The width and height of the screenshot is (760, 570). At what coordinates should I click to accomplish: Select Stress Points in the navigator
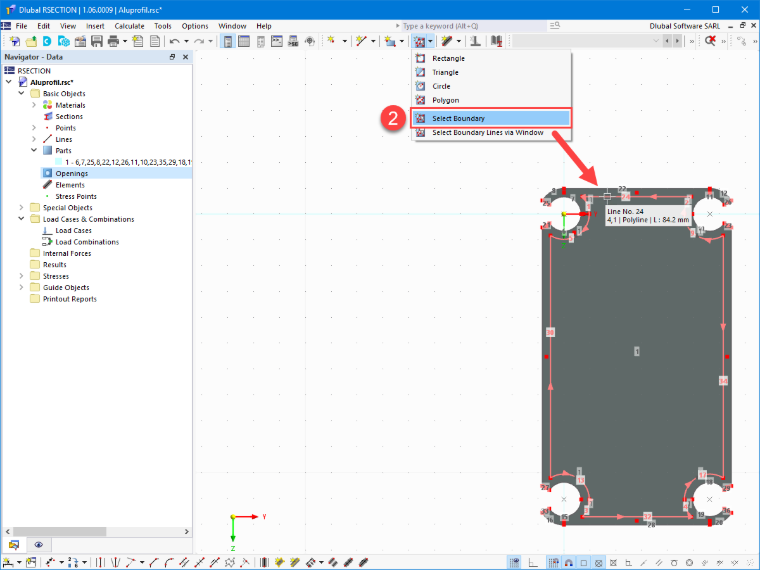[76, 196]
